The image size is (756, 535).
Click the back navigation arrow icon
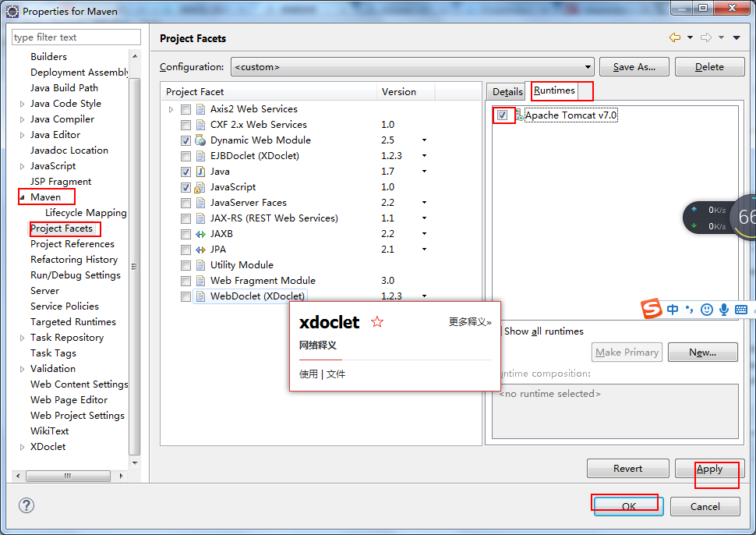674,37
